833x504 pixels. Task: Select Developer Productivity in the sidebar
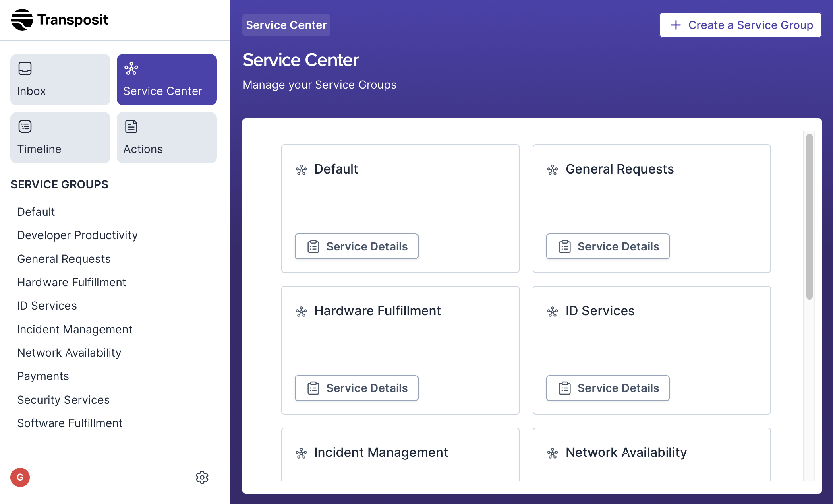(x=77, y=235)
